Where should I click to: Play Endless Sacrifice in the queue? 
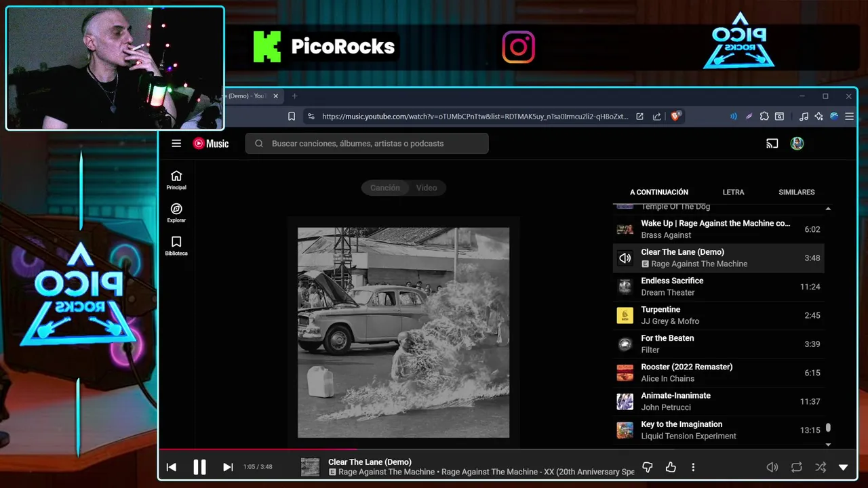pyautogui.click(x=718, y=287)
